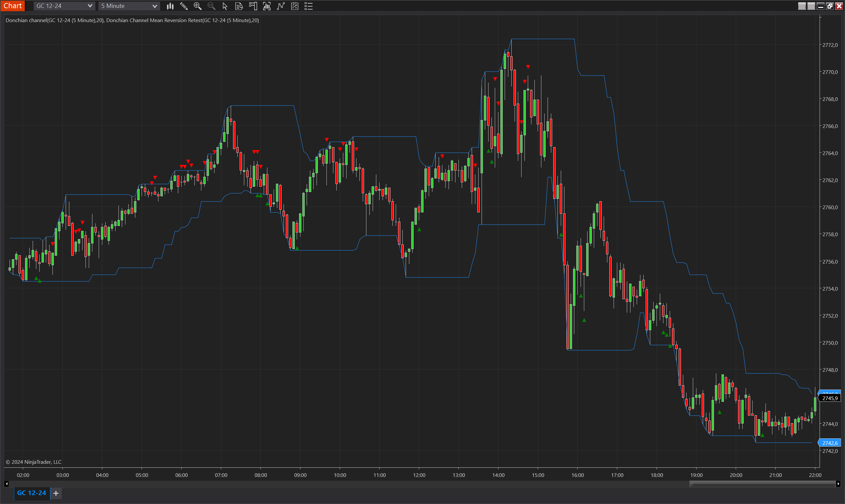Show the Data Box (document magnifier icon)

point(239,6)
